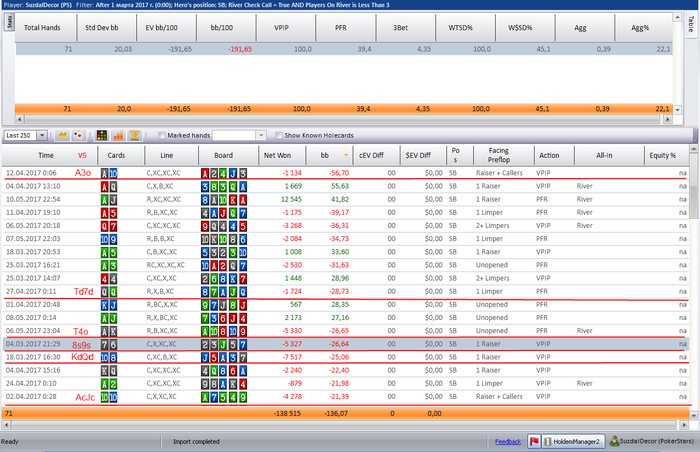Click net won value -7 517

click(x=292, y=357)
